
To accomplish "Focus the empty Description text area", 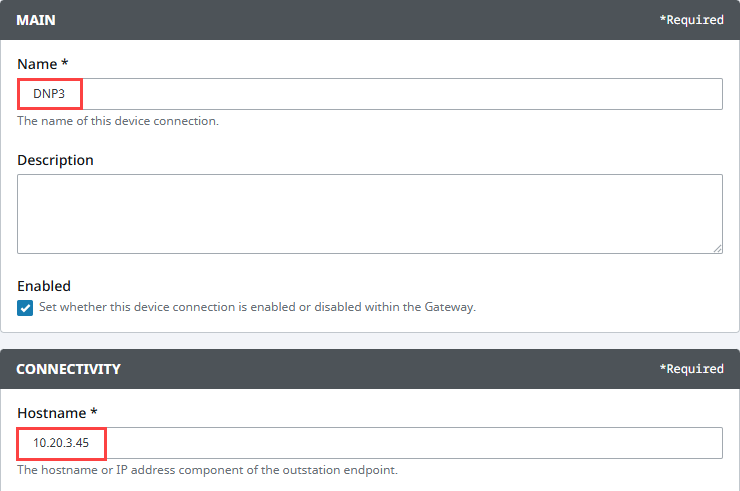I will [x=370, y=214].
